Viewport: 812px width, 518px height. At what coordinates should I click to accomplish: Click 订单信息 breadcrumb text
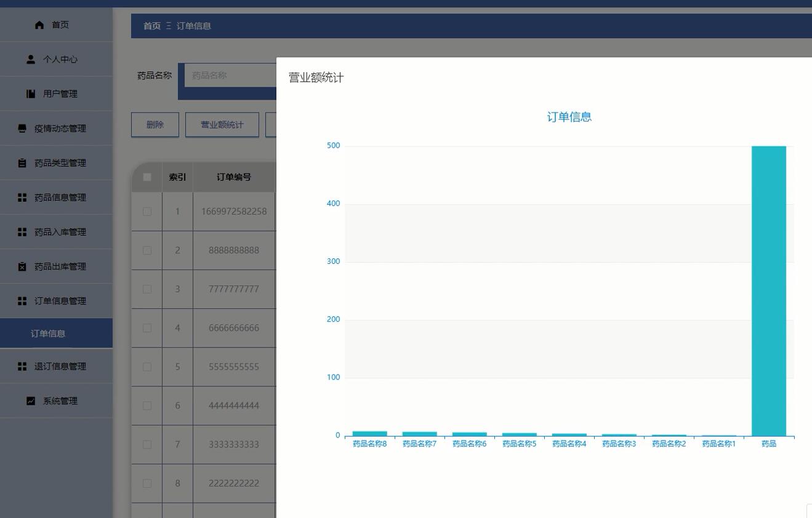[194, 26]
